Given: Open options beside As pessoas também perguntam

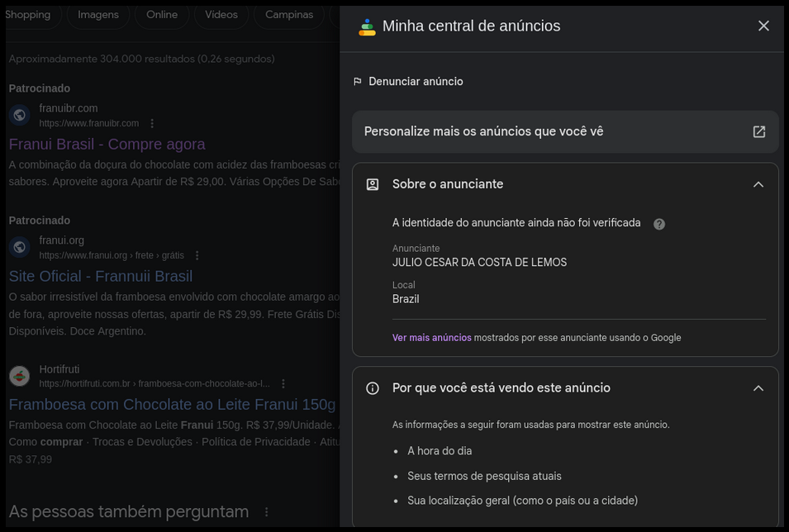Looking at the screenshot, I should [266, 512].
